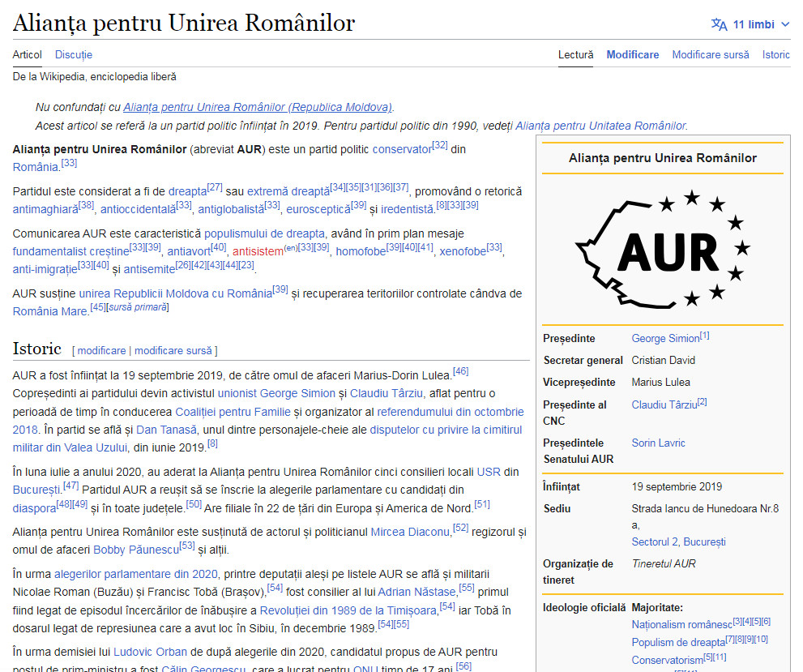Open the antiglobalistă link
The width and height of the screenshot is (803, 672).
[x=231, y=209]
